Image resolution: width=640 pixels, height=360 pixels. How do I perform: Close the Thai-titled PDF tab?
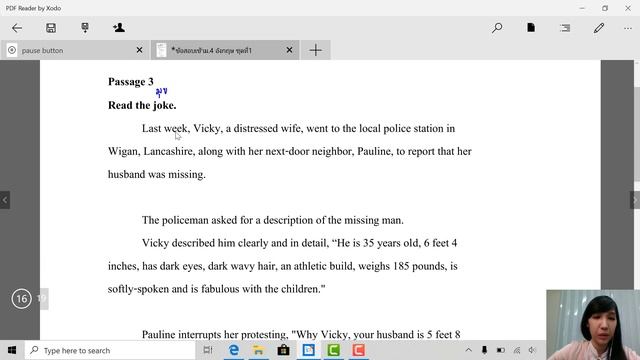pyautogui.click(x=289, y=50)
